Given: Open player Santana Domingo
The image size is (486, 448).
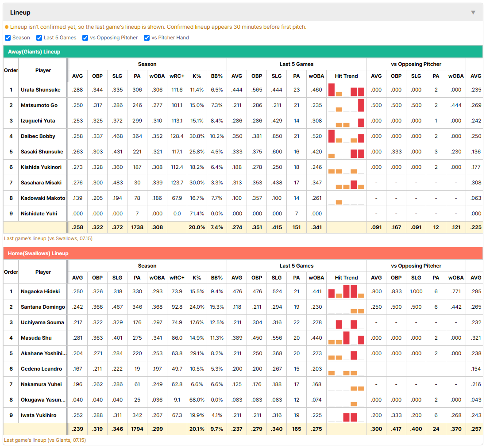Looking at the screenshot, I should click(43, 307).
